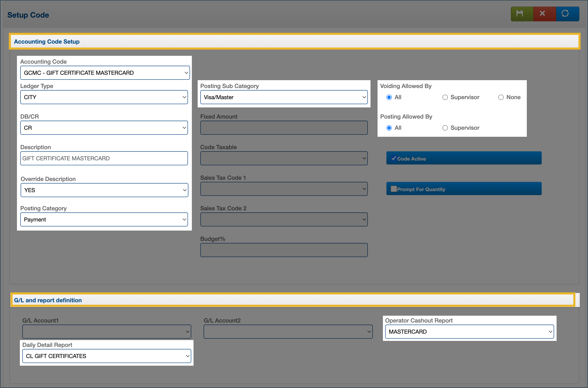Image resolution: width=588 pixels, height=388 pixels.
Task: Click into the Description text field
Action: click(x=104, y=158)
